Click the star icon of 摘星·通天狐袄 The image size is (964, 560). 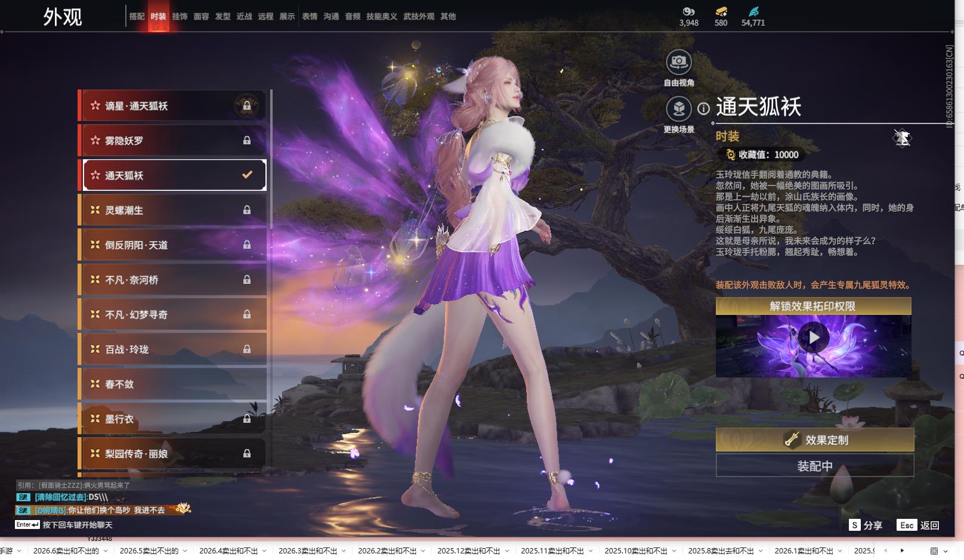tap(95, 106)
